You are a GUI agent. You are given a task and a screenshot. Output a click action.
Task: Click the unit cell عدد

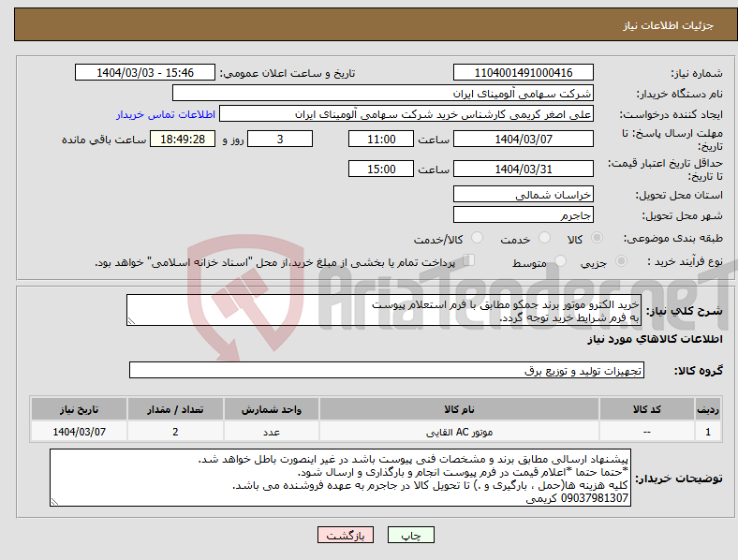(x=272, y=432)
